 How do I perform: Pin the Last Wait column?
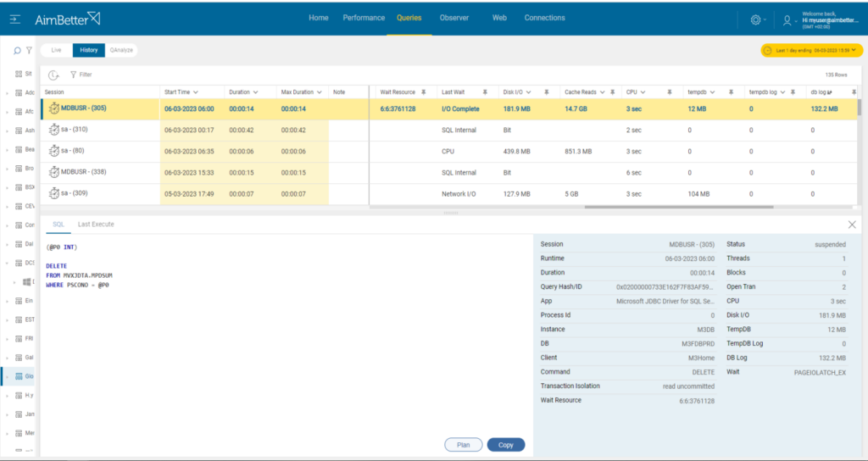pyautogui.click(x=484, y=92)
